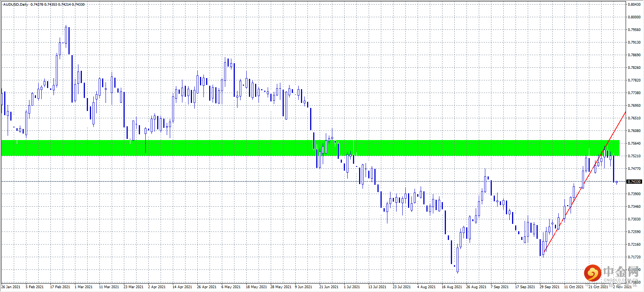The image size is (644, 292).
Task: Click the 16 Aug 2021 date label
Action: click(452, 287)
